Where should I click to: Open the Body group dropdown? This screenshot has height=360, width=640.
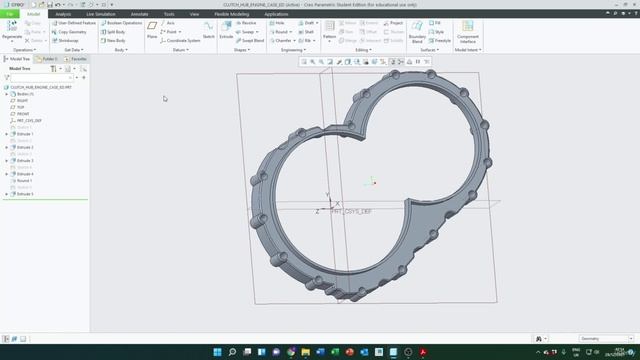point(121,50)
